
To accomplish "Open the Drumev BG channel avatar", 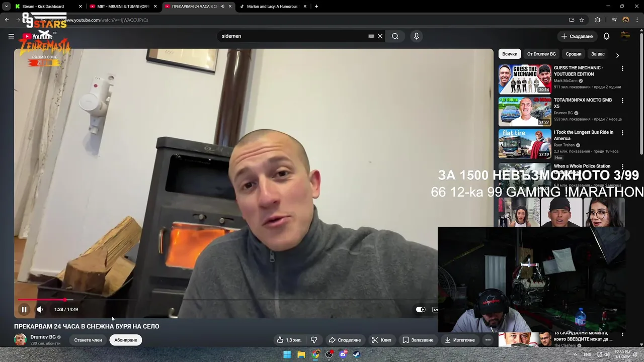I will [20, 339].
